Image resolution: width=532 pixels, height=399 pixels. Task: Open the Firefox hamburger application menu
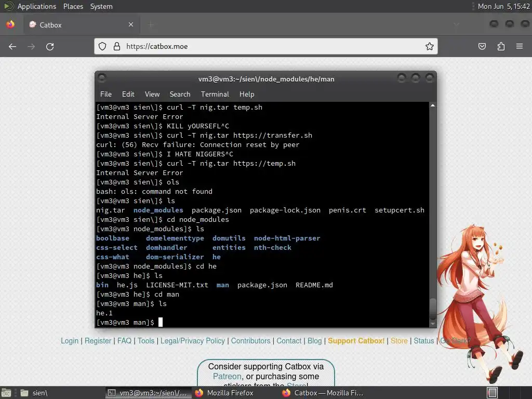[x=520, y=46]
